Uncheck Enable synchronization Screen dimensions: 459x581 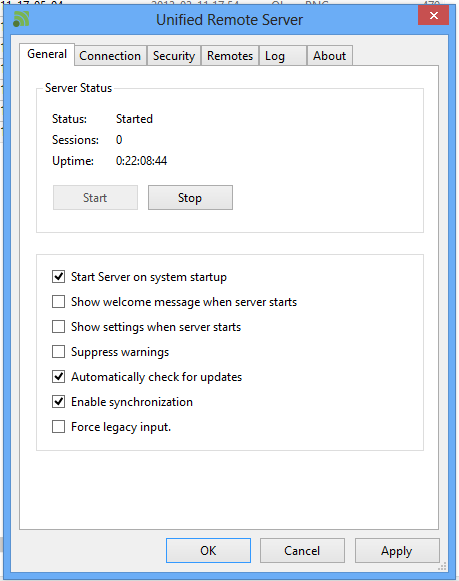(x=59, y=402)
